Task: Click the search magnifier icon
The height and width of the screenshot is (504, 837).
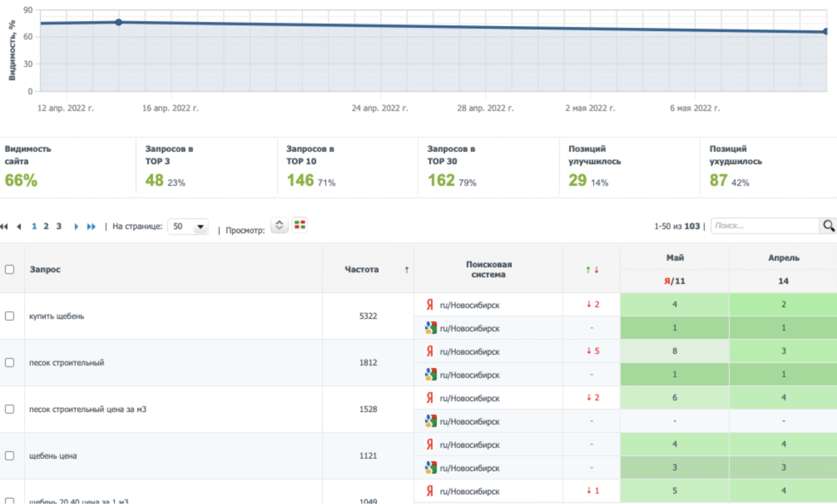Action: (x=828, y=226)
